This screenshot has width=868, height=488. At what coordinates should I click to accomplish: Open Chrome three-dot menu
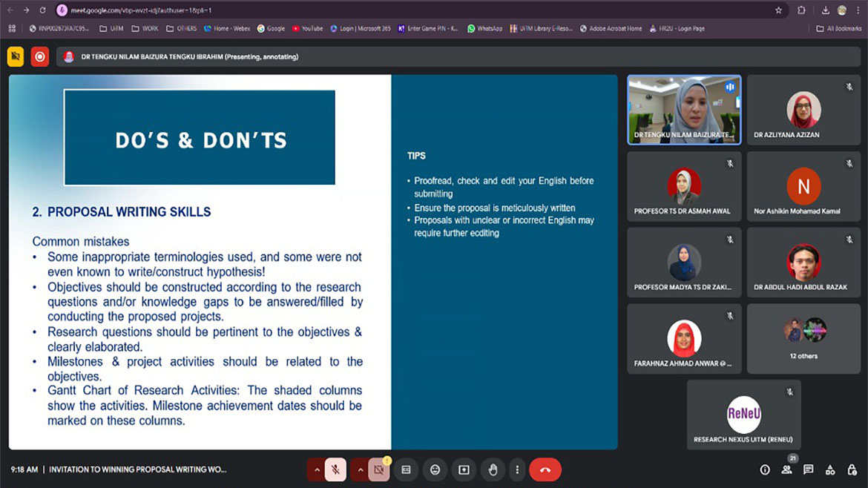858,10
